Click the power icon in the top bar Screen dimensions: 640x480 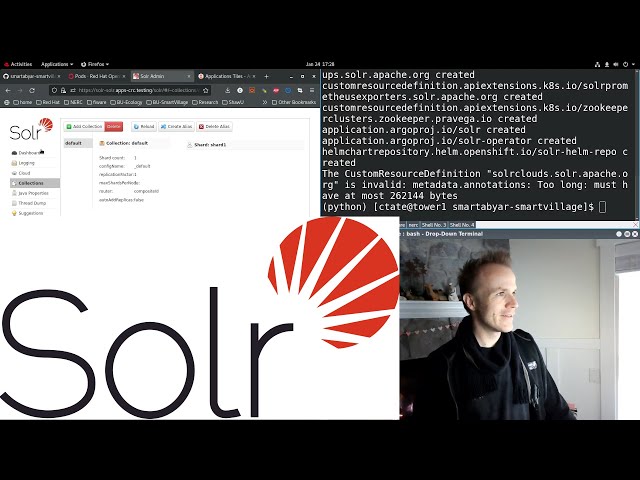(x=625, y=64)
